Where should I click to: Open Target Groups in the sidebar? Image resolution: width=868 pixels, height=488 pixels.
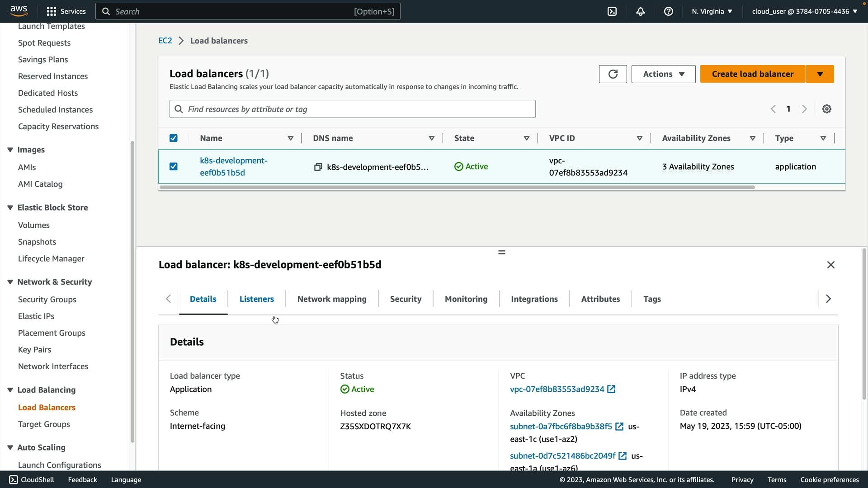tap(44, 424)
